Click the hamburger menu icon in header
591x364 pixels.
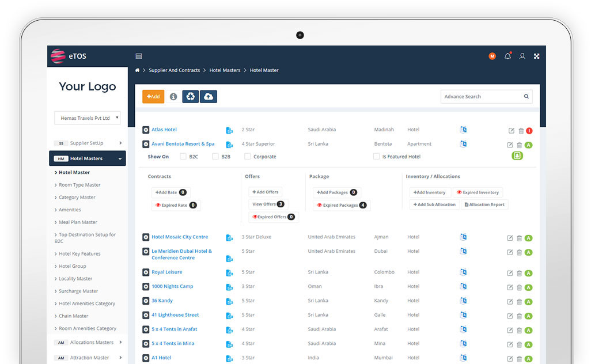pyautogui.click(x=139, y=56)
